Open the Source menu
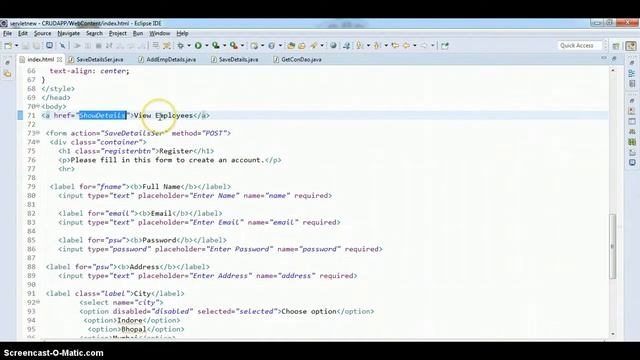Image resolution: width=640 pixels, height=360 pixels. (x=42, y=33)
